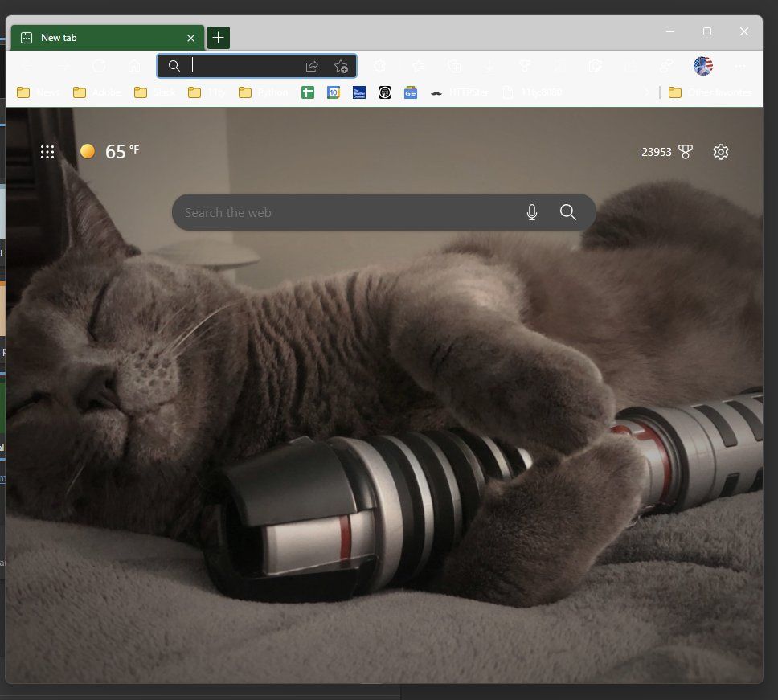Select the New tab browser tab

(x=107, y=38)
